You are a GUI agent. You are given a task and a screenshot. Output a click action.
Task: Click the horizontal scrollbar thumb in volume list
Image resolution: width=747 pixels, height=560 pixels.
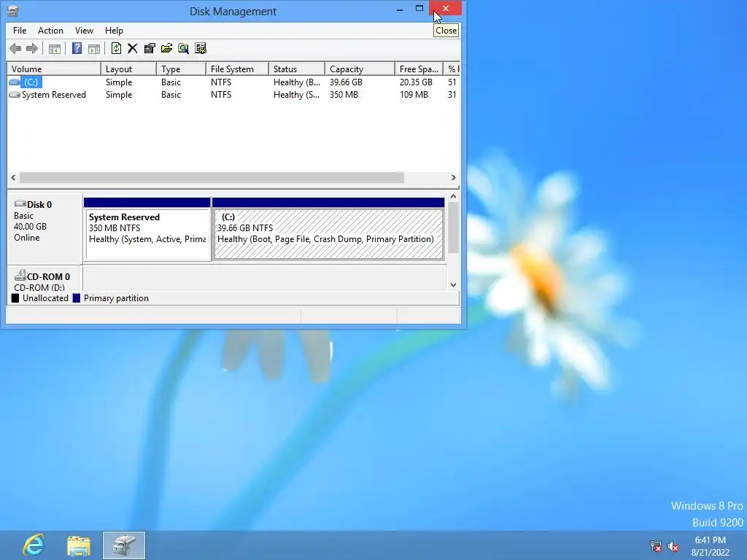(x=212, y=178)
